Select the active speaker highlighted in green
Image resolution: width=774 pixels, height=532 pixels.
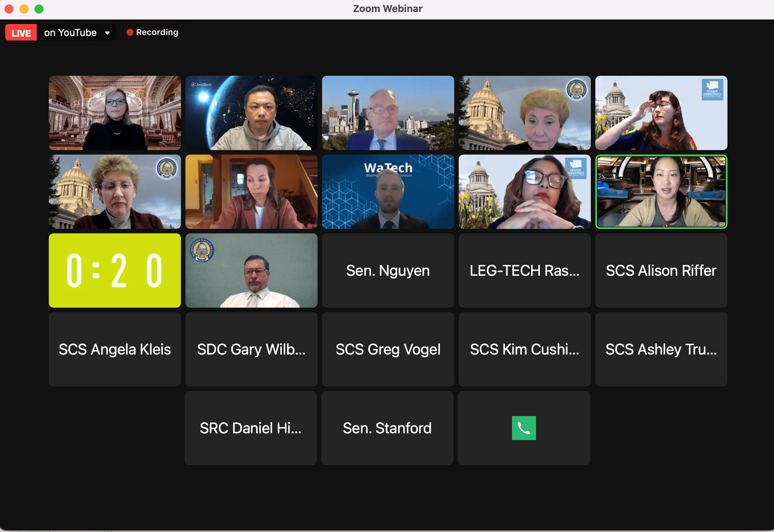(661, 192)
